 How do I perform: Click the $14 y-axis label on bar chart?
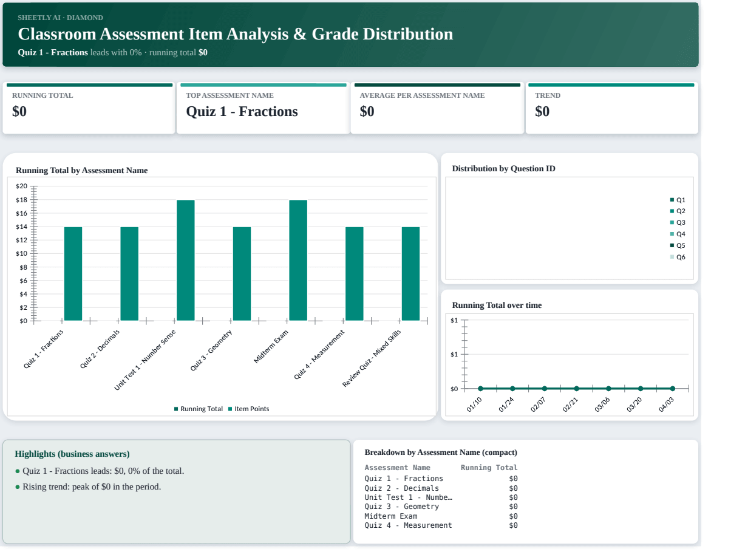22,227
